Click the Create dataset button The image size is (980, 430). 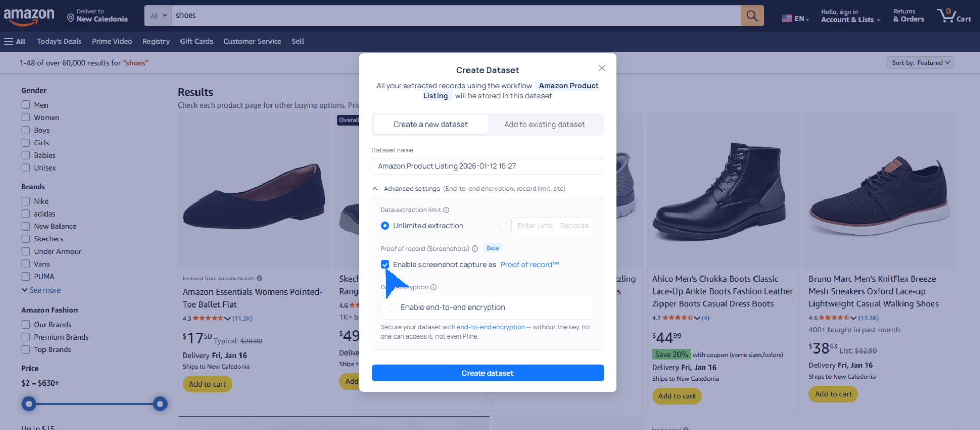487,373
